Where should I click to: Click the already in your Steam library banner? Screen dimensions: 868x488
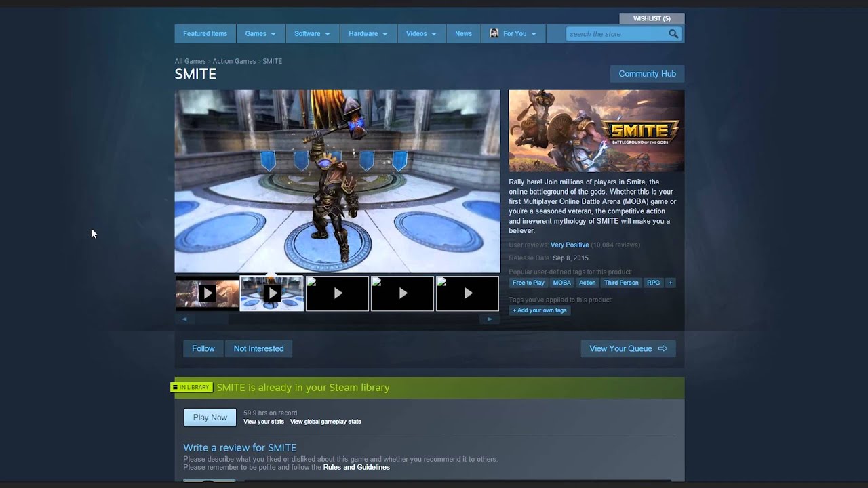coord(429,388)
